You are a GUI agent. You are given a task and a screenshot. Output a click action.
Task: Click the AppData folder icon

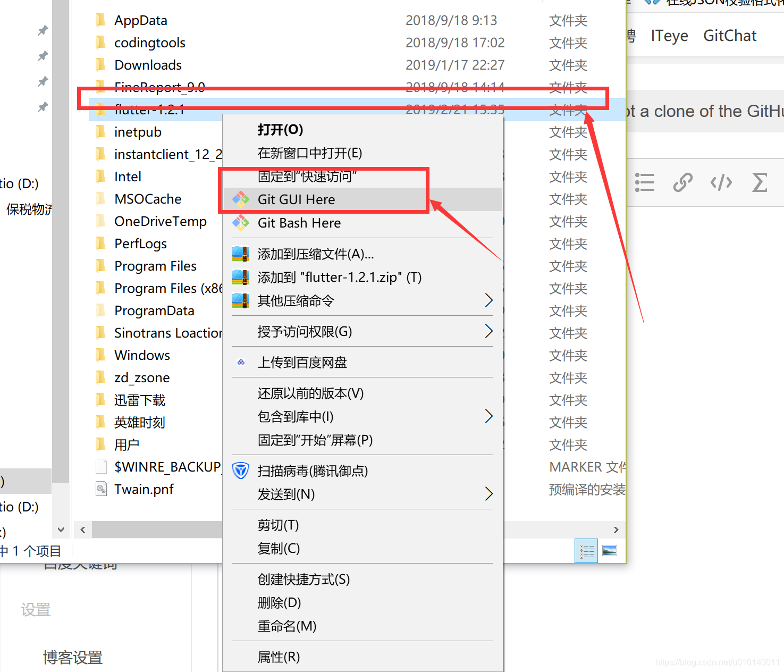point(100,20)
